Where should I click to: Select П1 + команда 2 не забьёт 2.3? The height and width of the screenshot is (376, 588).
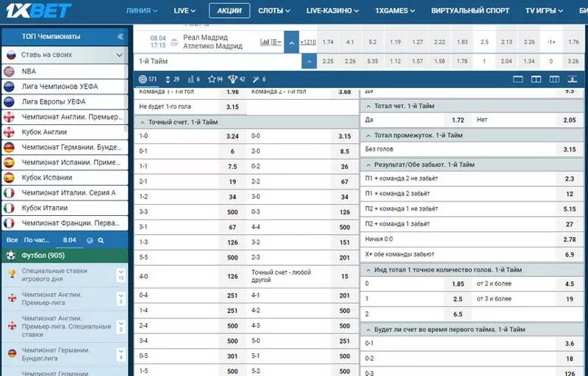point(569,178)
